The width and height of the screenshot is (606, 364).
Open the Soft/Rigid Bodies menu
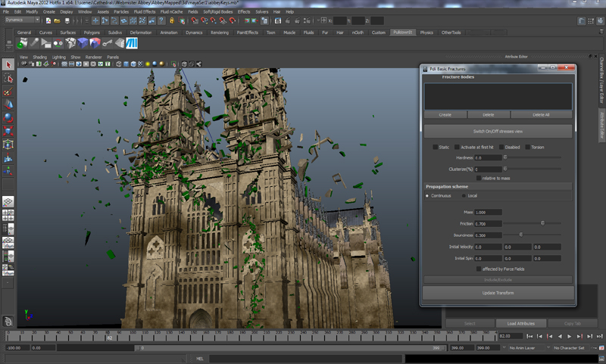(x=217, y=11)
